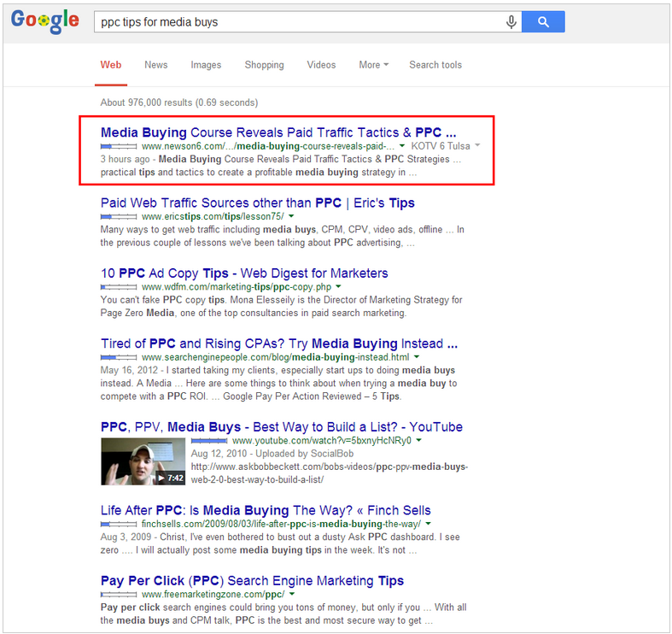Open Life After PPC Finch Sells result
672x634 pixels.
click(266, 510)
